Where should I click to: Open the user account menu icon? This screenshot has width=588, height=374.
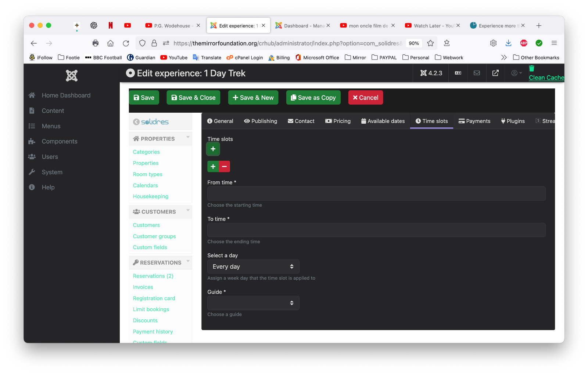click(516, 73)
